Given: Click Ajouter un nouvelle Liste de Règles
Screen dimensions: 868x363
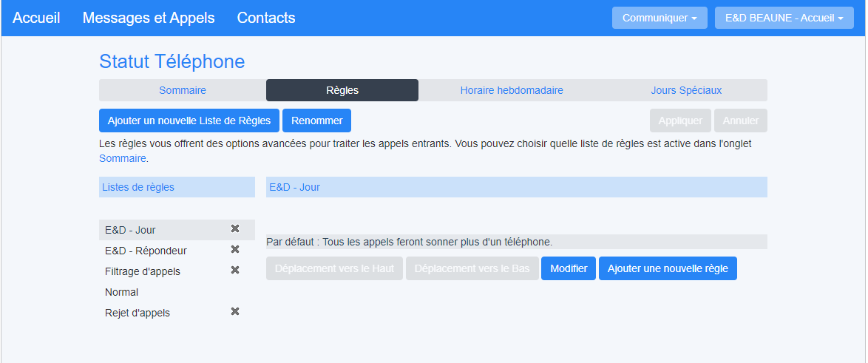Looking at the screenshot, I should [x=189, y=121].
